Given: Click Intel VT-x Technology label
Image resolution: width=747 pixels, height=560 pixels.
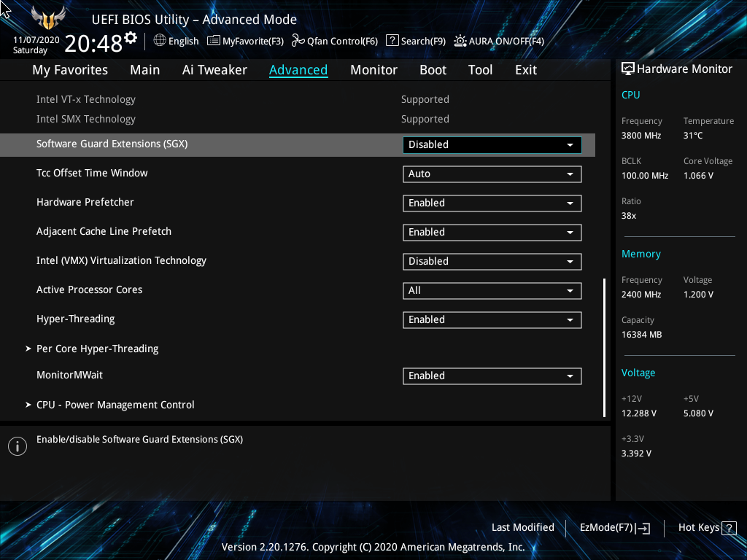Looking at the screenshot, I should click(x=86, y=99).
